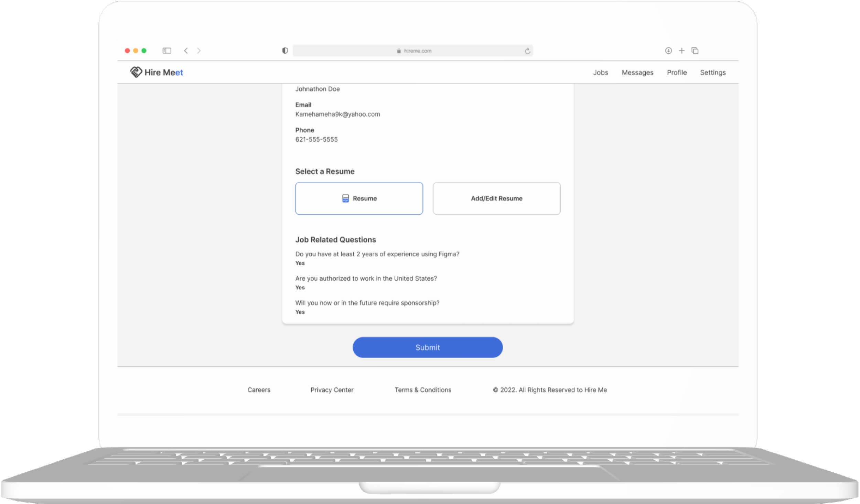Click the red close window button
The width and height of the screenshot is (860, 504).
click(x=127, y=51)
